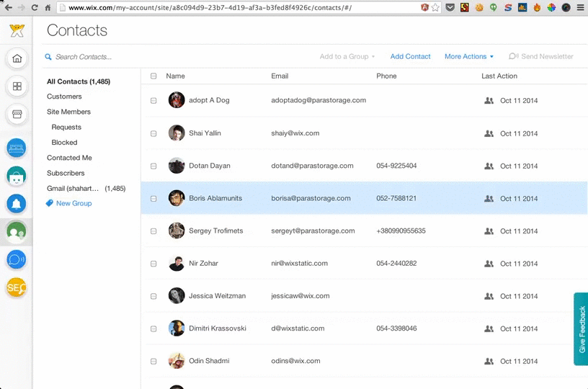Select the Customers group

coord(64,97)
